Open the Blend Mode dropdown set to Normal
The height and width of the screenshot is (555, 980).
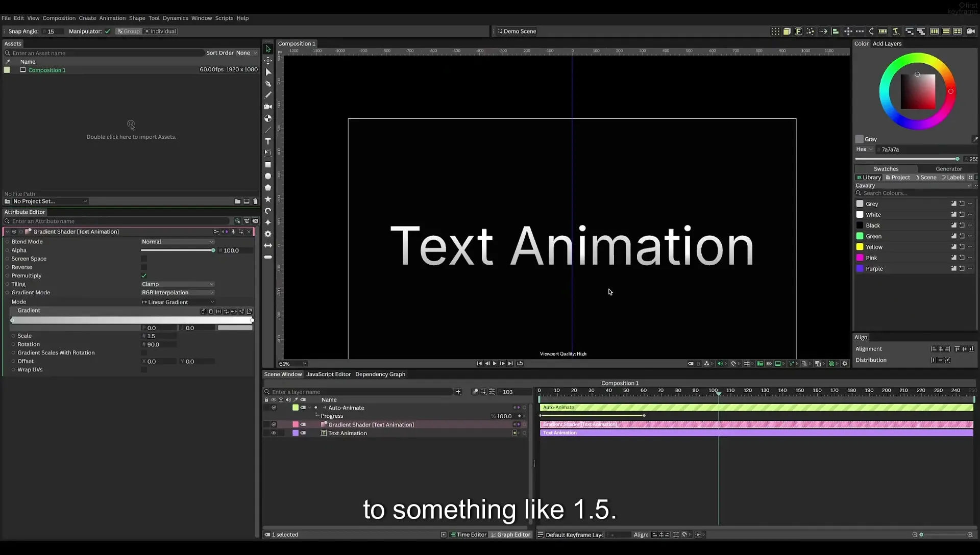(x=178, y=242)
